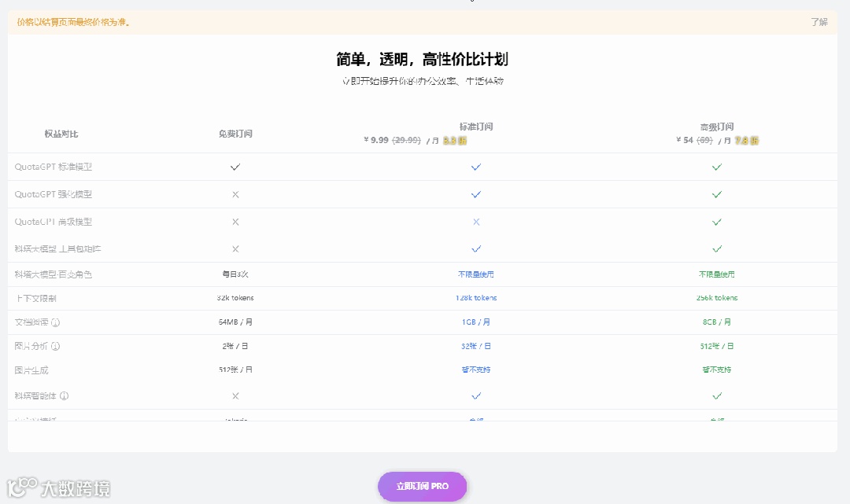Click the 科塔智能体 row label

[x=35, y=395]
